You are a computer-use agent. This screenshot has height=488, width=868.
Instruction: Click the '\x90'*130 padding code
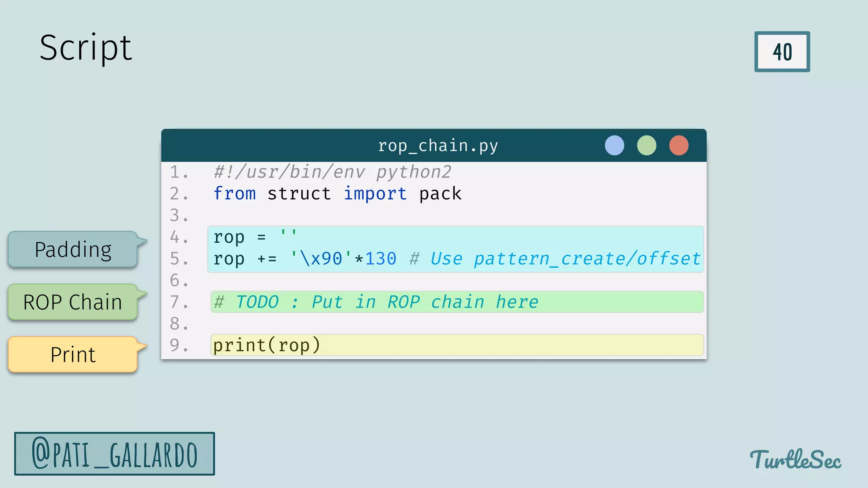tap(343, 258)
